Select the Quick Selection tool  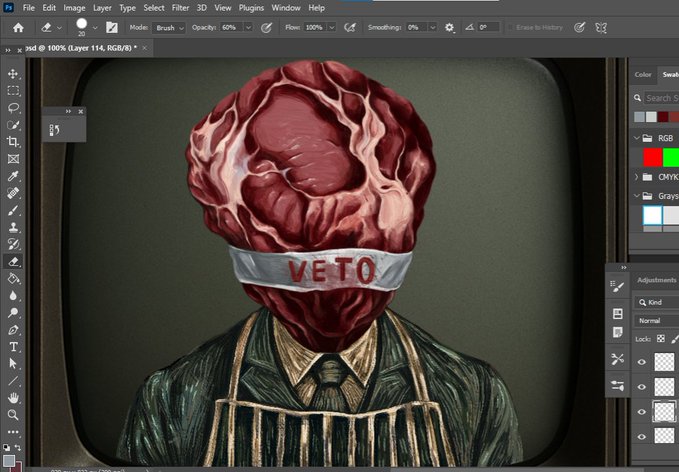pos(13,125)
